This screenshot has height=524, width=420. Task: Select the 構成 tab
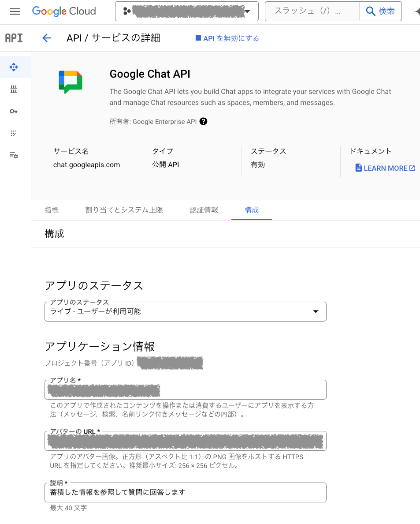click(x=252, y=210)
